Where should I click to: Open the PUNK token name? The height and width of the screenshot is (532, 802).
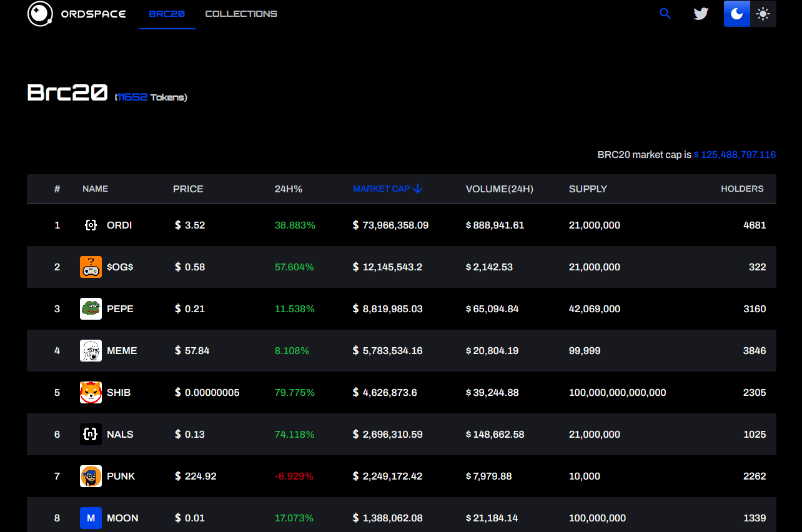121,476
